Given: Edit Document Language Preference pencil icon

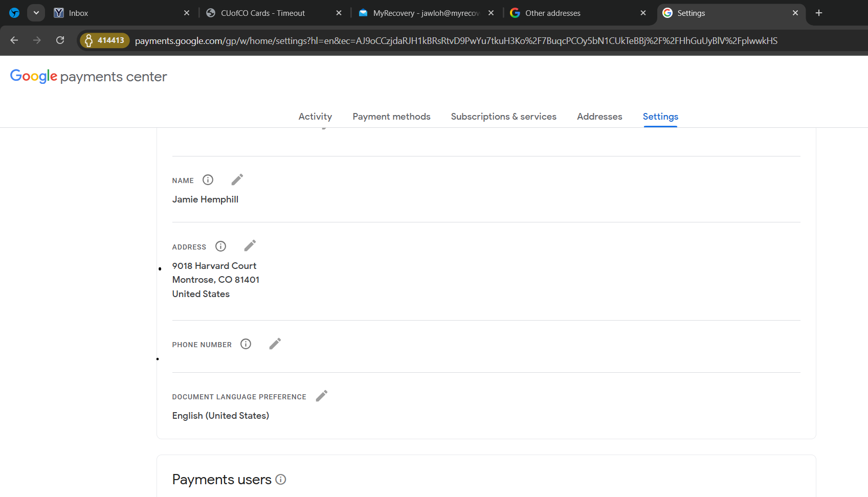Looking at the screenshot, I should [x=321, y=396].
